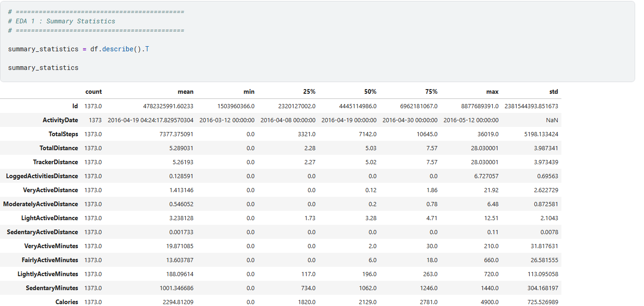Select the 'SedentaryActiveDistance' row label
Screen dimensions: 644x306
coord(42,232)
